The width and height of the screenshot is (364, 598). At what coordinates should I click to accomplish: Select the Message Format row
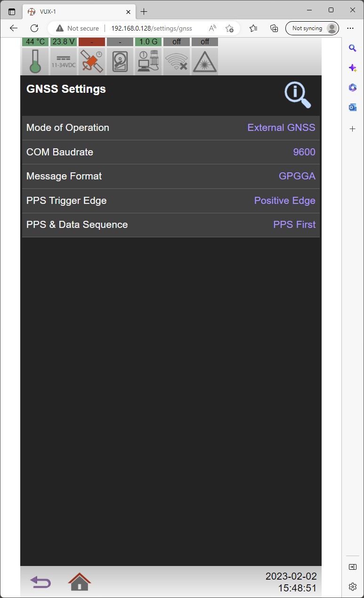170,177
